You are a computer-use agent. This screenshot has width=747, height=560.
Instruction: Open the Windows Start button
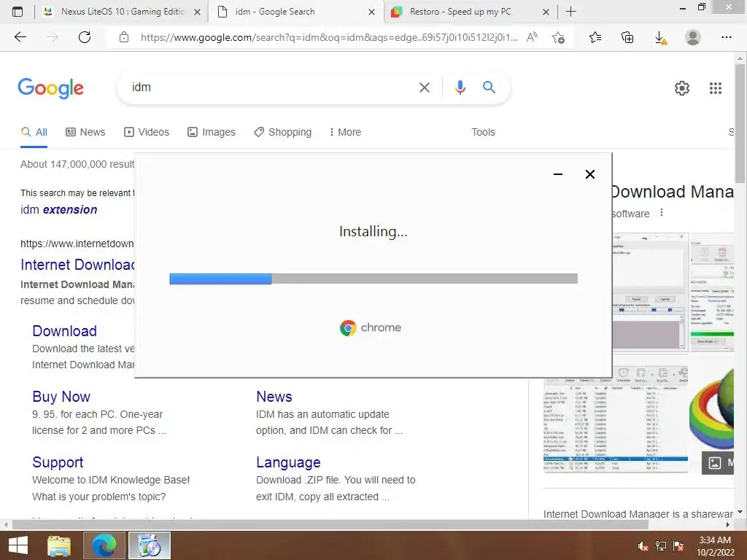tap(18, 545)
